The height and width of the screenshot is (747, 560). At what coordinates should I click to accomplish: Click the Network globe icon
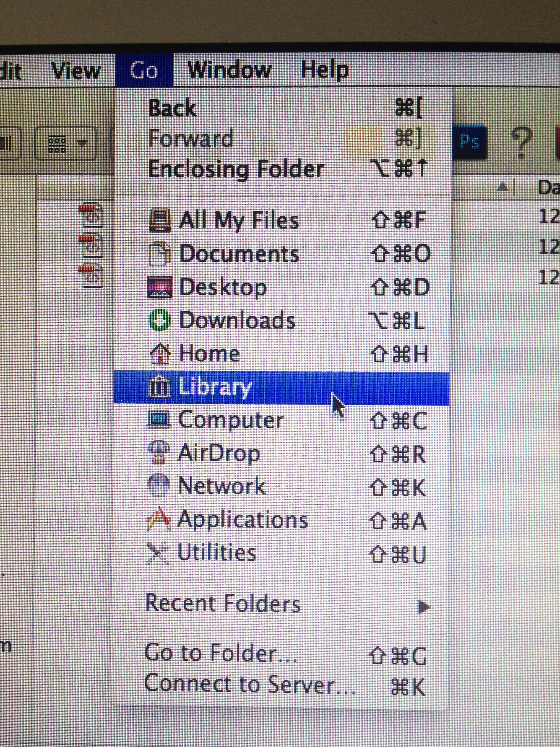point(158,486)
